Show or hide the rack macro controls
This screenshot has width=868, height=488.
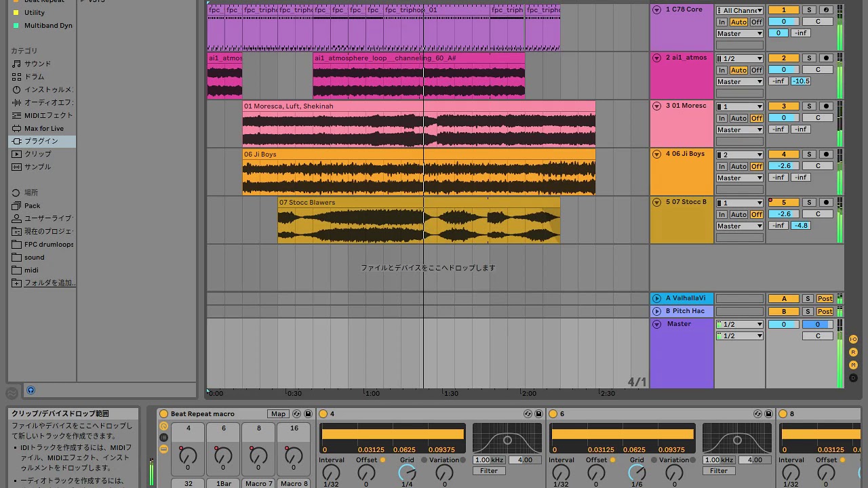[163, 426]
